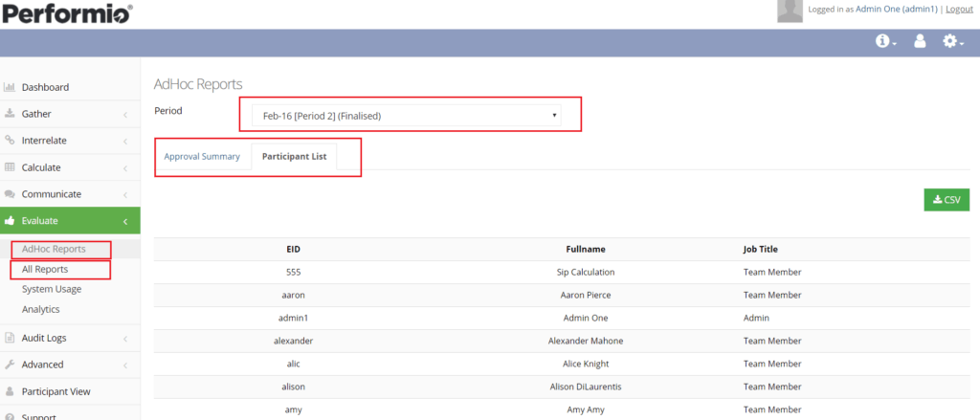Click the user profile icon in header
The height and width of the screenshot is (420, 980).
click(x=920, y=41)
